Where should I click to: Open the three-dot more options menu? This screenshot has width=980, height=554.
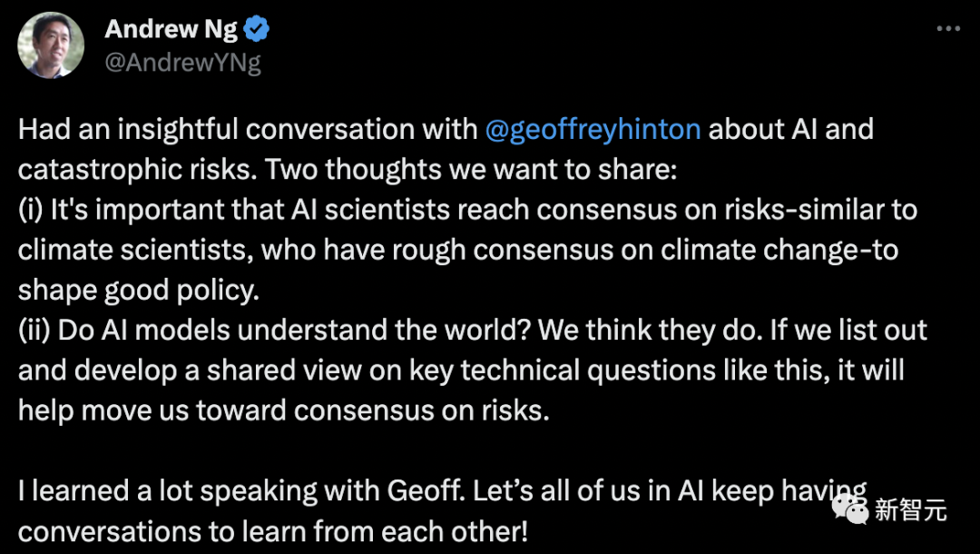(x=947, y=29)
